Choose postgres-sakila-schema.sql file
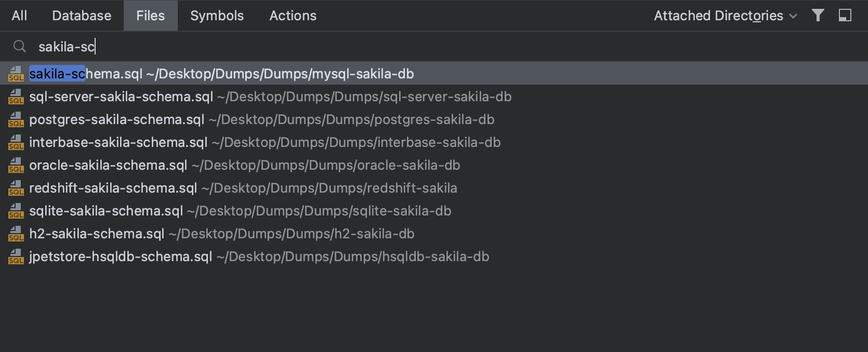This screenshot has height=352, width=868. [434, 119]
